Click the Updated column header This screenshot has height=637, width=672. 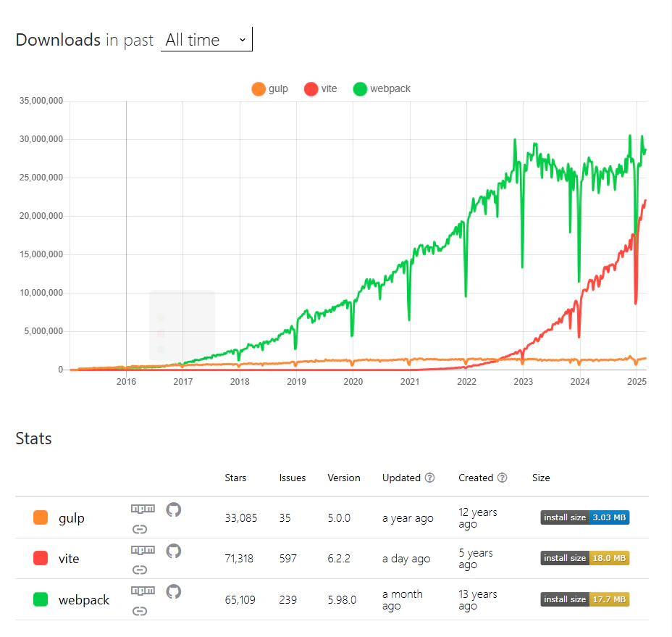[x=401, y=478]
